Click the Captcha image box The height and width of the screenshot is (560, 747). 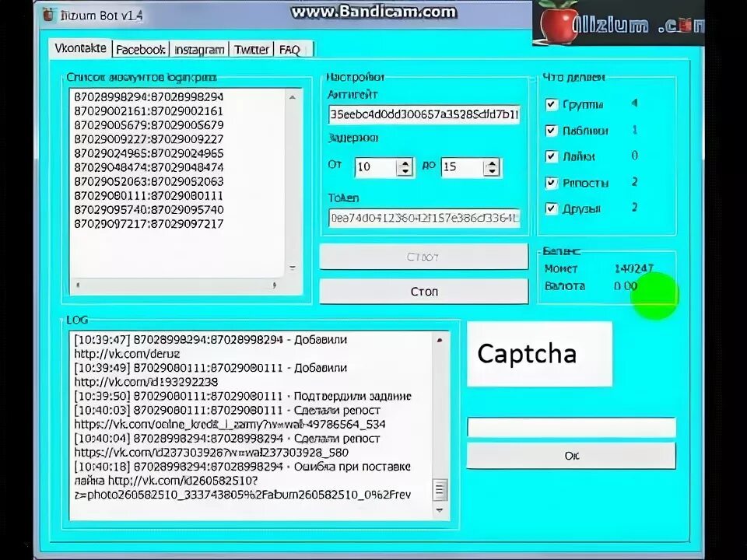539,354
